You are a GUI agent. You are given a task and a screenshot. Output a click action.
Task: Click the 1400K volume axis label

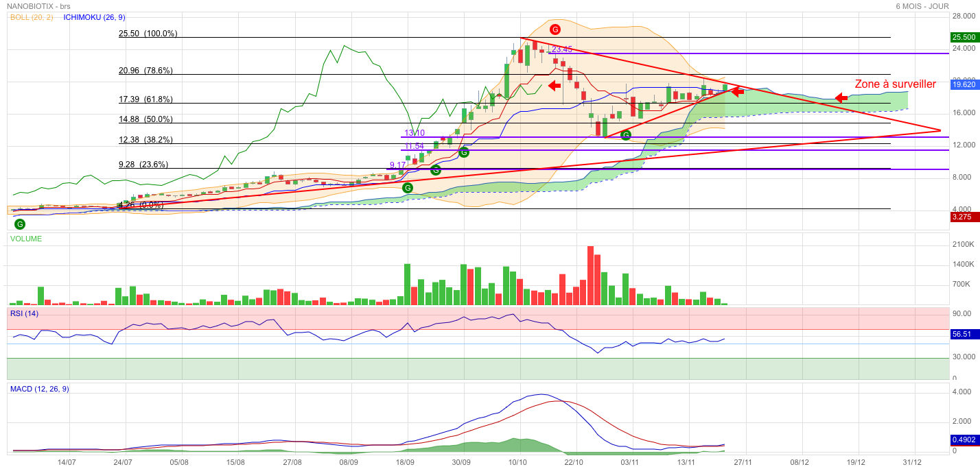(964, 264)
